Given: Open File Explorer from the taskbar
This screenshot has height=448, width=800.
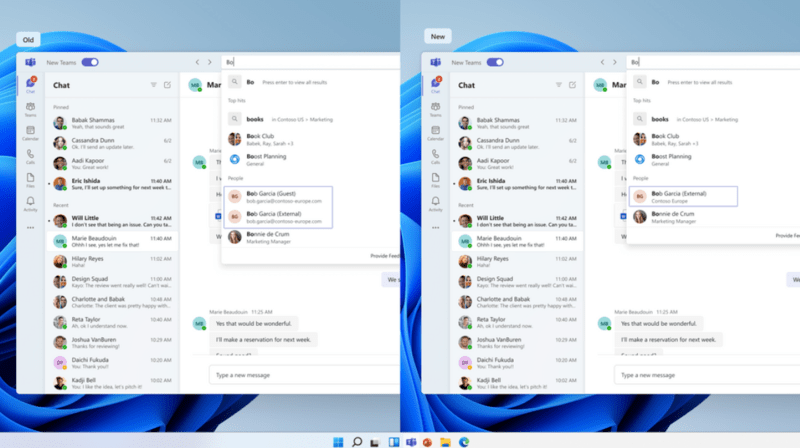Looking at the screenshot, I should coord(445,442).
